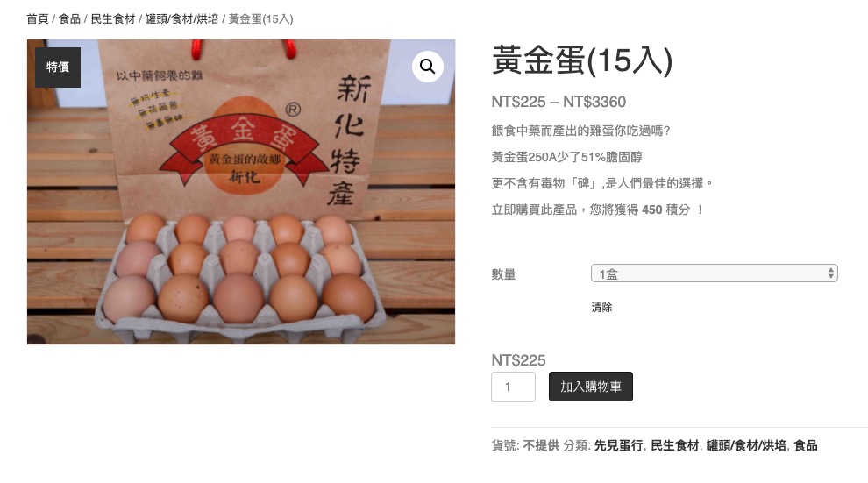
Task: Click the NT$225 selected variation price
Action: 518,360
